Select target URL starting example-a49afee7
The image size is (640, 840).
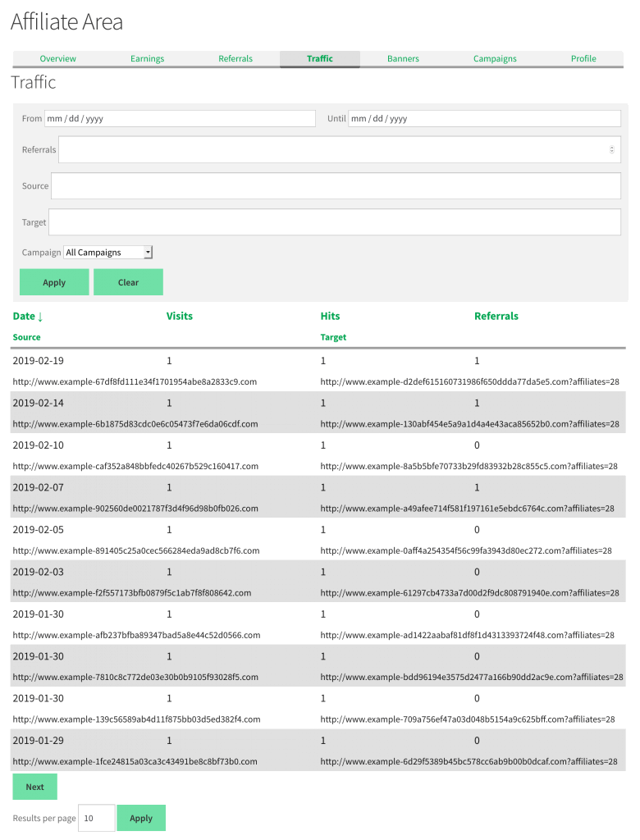click(x=468, y=509)
